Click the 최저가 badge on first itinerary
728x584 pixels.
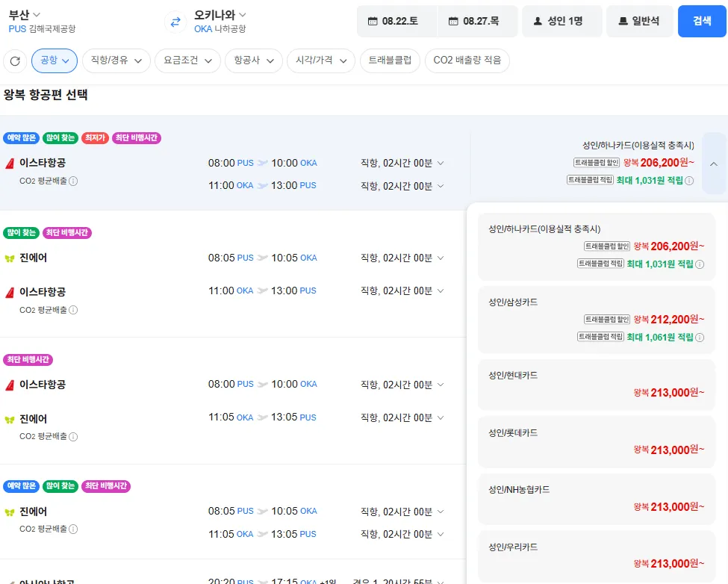[95, 138]
